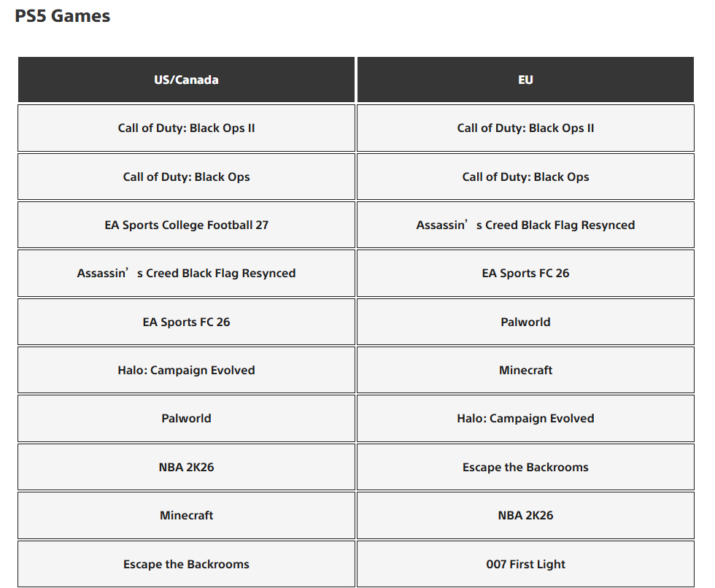Select the 007 First Light cell

525,564
